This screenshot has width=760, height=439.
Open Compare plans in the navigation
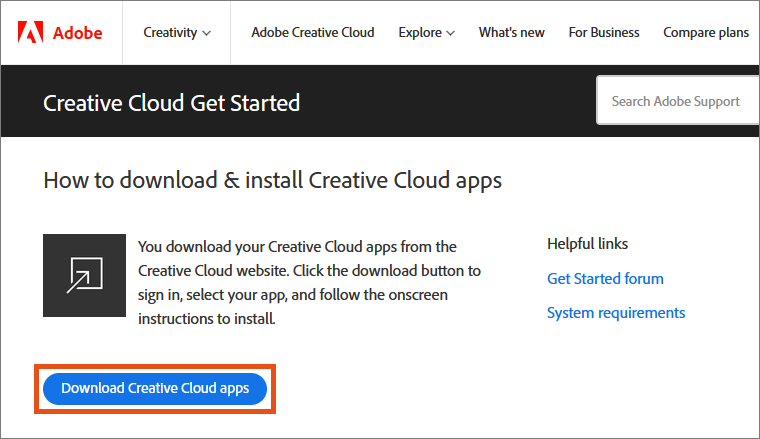pyautogui.click(x=705, y=33)
